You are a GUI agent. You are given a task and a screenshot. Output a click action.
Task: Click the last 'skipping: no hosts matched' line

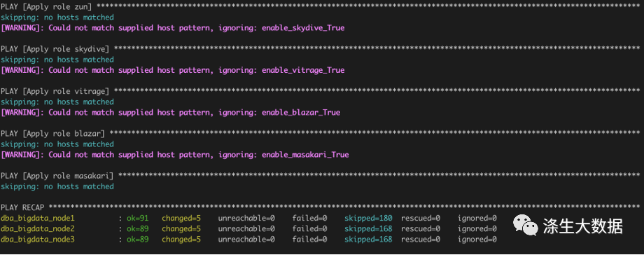tap(57, 186)
